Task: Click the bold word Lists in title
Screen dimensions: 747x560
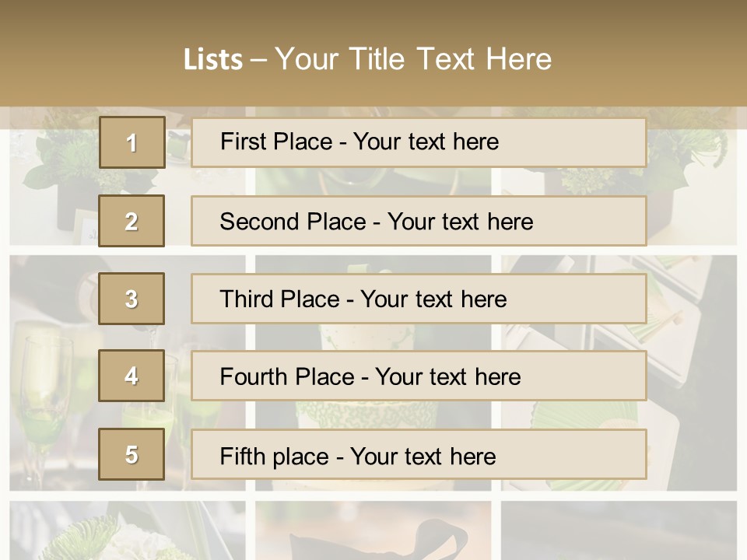Action: point(212,60)
